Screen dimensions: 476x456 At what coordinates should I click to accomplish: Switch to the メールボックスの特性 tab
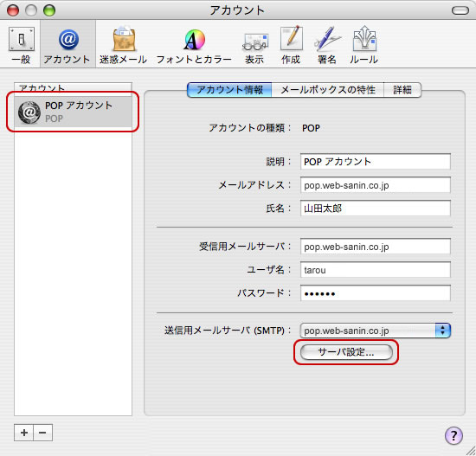point(328,90)
